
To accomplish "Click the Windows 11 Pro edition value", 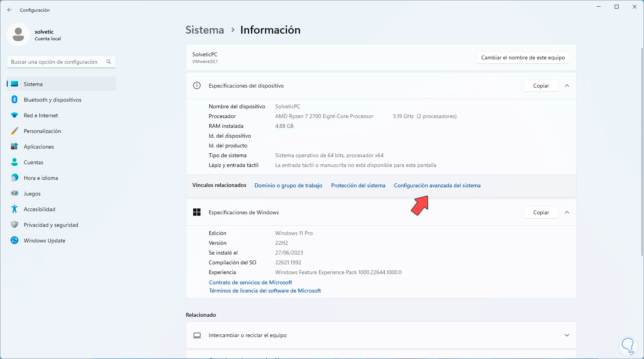I will (294, 233).
